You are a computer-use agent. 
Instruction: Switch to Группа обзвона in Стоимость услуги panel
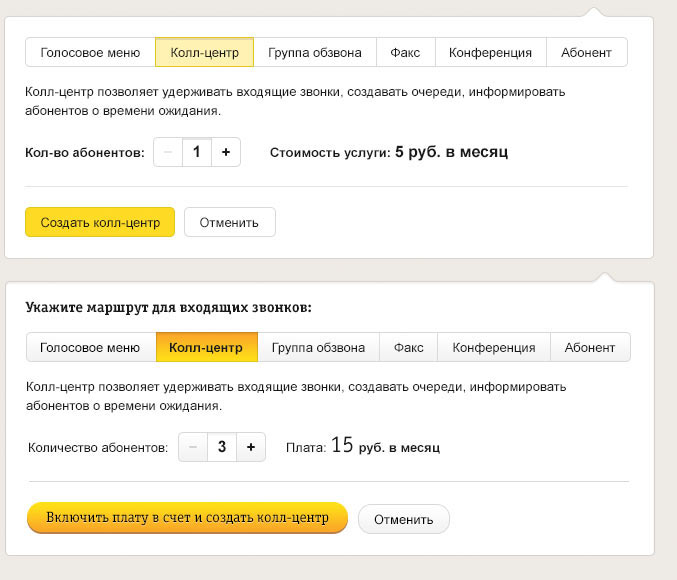point(314,52)
